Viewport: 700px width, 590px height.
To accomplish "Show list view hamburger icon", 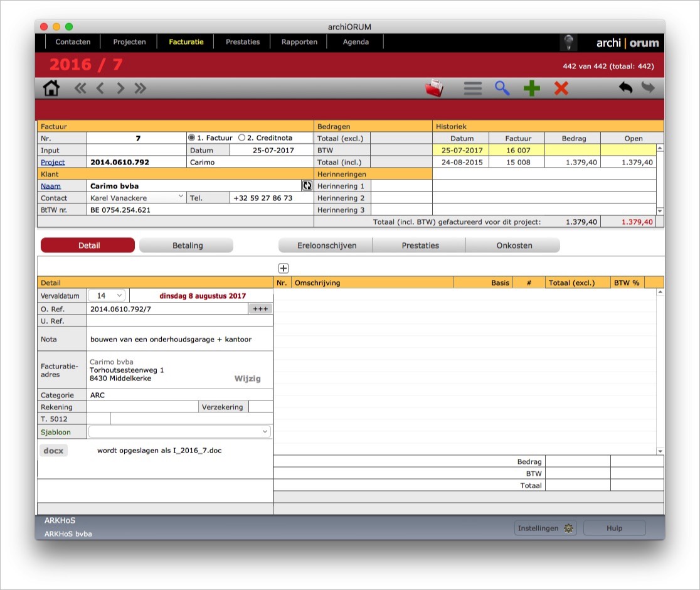I will [x=473, y=88].
